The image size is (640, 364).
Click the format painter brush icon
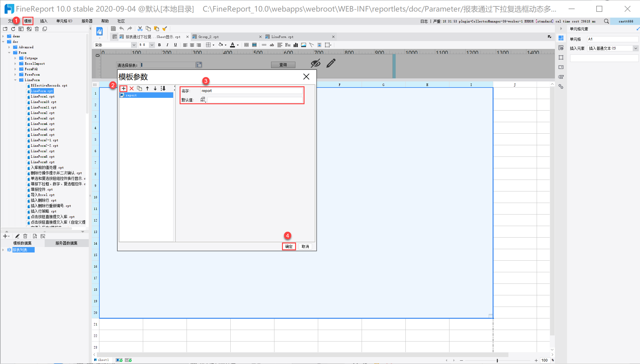coord(165,29)
